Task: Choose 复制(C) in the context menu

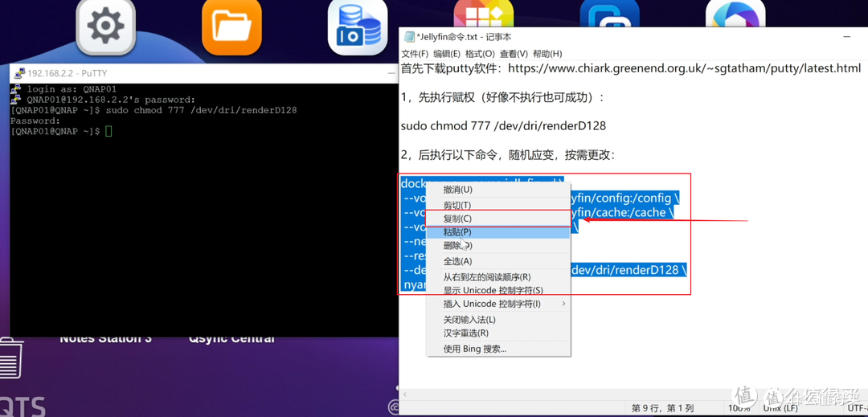Action: click(x=498, y=219)
